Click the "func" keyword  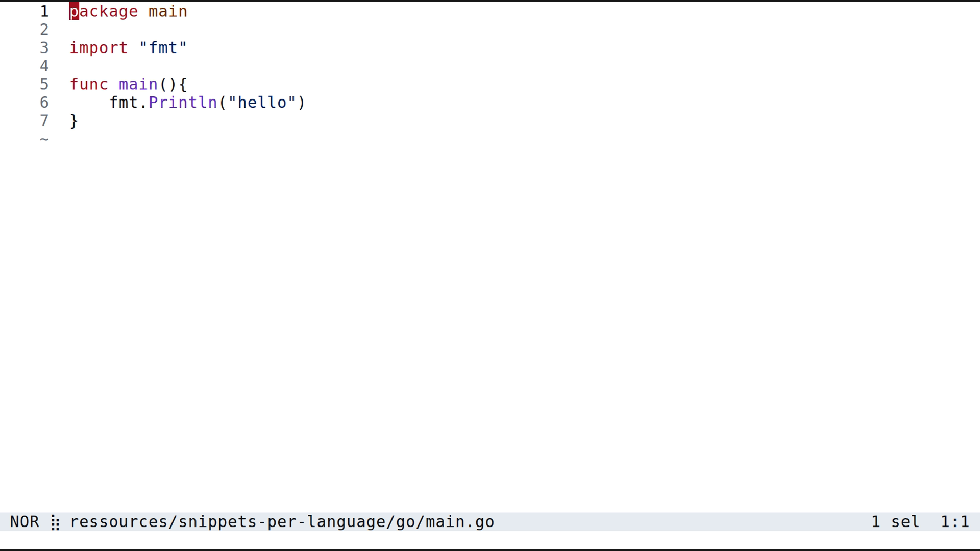(89, 84)
